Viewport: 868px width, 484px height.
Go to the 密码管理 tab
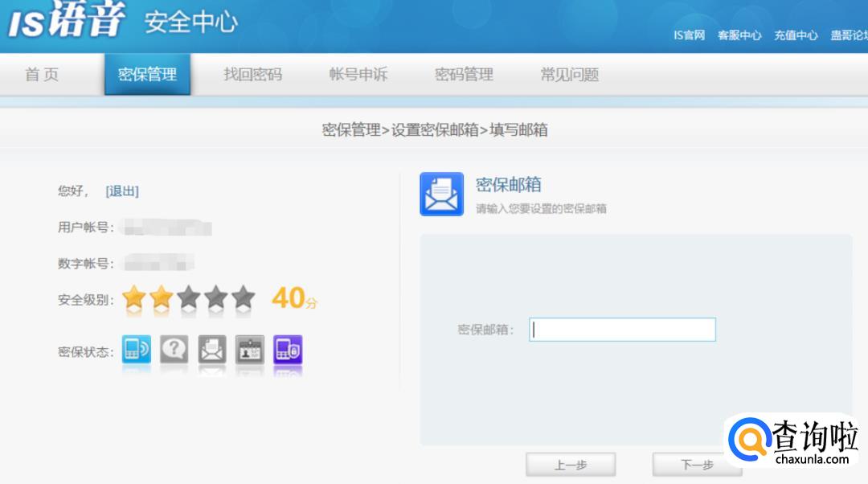tap(464, 74)
